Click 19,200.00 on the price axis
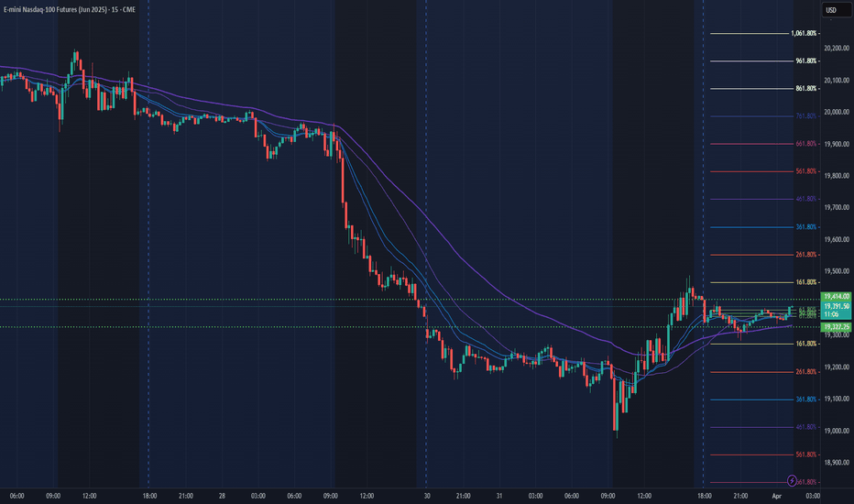 click(837, 367)
